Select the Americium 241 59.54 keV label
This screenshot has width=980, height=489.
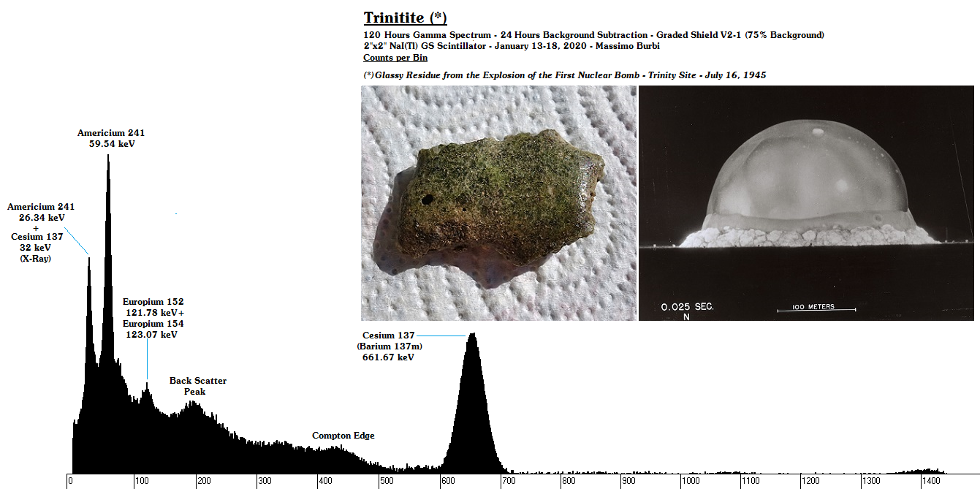pyautogui.click(x=111, y=138)
